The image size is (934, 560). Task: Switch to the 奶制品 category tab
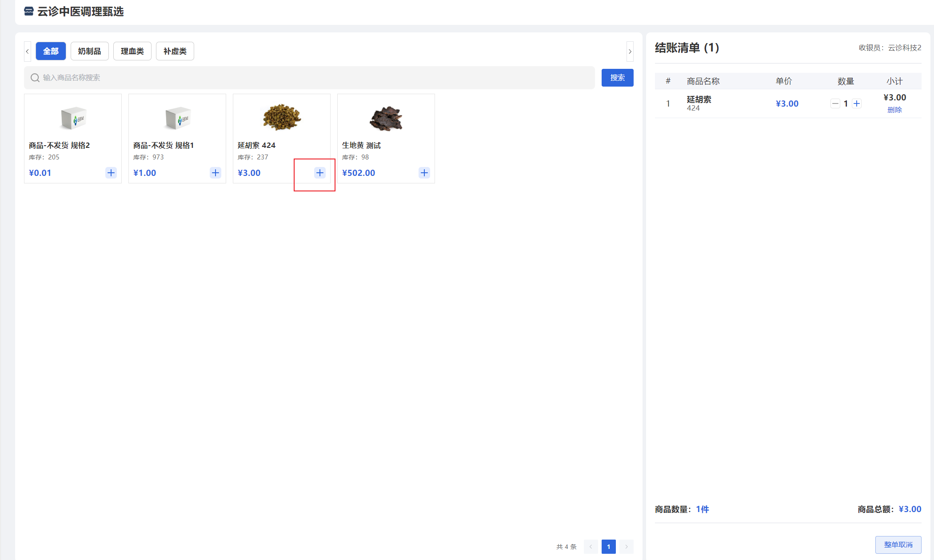click(x=89, y=51)
